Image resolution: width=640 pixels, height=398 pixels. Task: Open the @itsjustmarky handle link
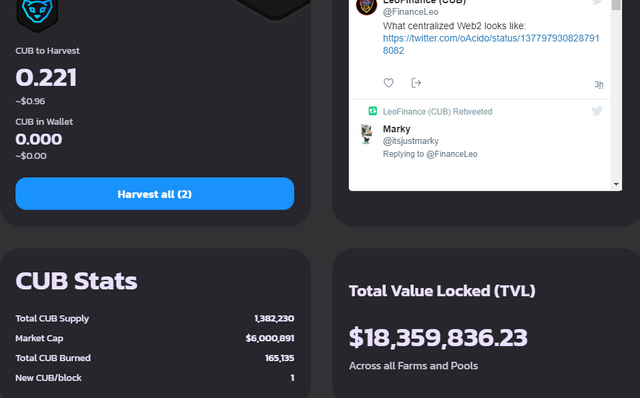(x=411, y=141)
